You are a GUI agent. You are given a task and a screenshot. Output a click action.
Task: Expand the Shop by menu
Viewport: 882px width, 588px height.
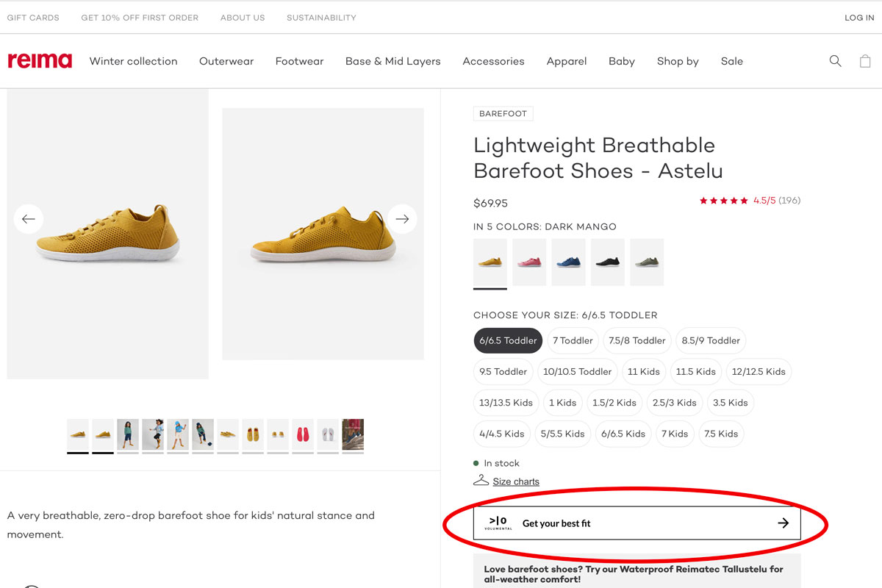click(678, 62)
